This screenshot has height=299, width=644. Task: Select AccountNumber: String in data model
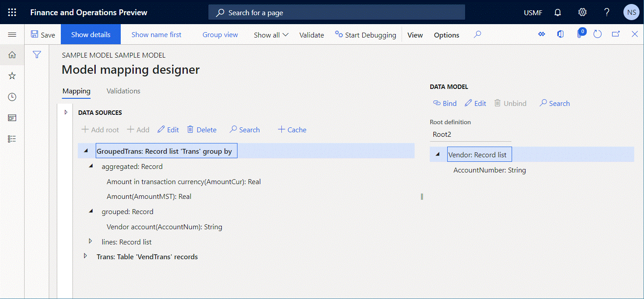(489, 170)
